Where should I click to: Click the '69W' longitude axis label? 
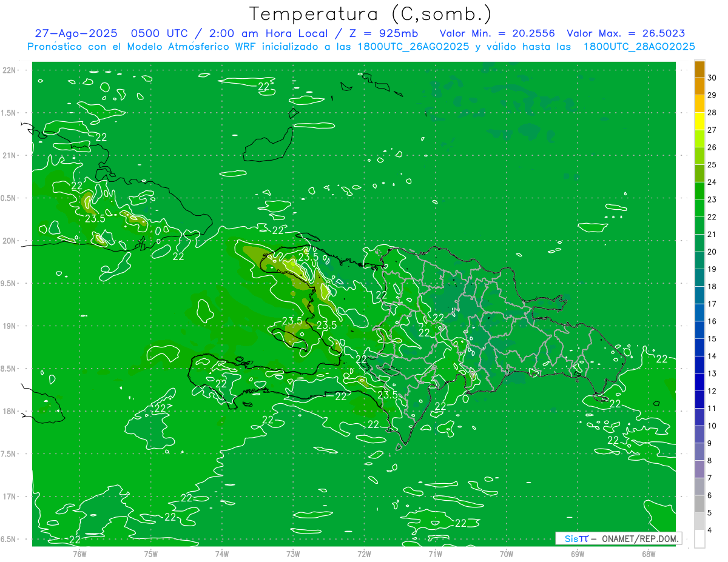coord(578,554)
